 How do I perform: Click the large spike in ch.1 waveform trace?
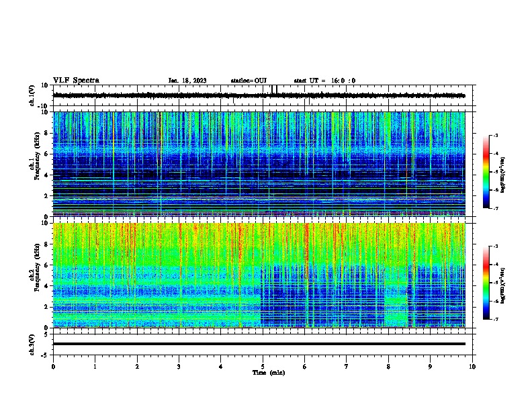(x=274, y=89)
